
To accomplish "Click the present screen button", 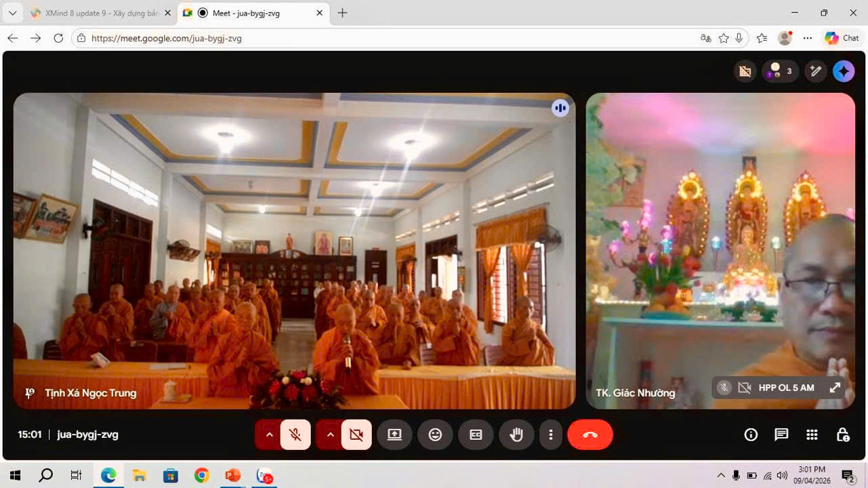I will pyautogui.click(x=394, y=435).
